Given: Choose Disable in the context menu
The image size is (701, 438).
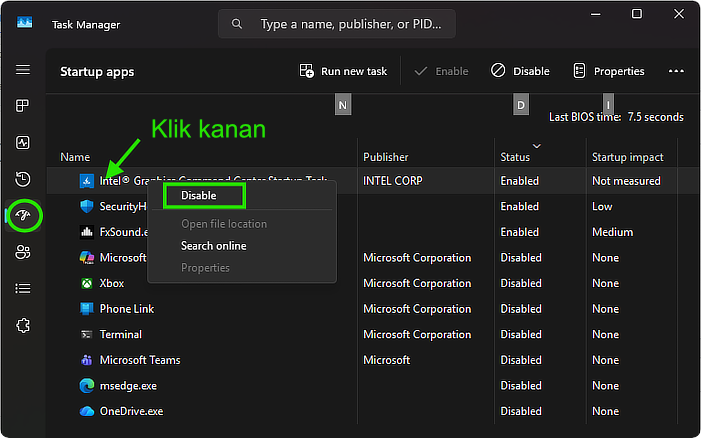Looking at the screenshot, I should pos(198,195).
